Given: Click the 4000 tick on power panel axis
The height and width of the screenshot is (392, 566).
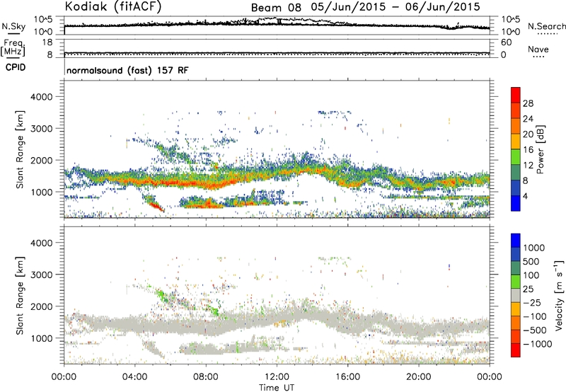Looking at the screenshot, I should (x=42, y=97).
